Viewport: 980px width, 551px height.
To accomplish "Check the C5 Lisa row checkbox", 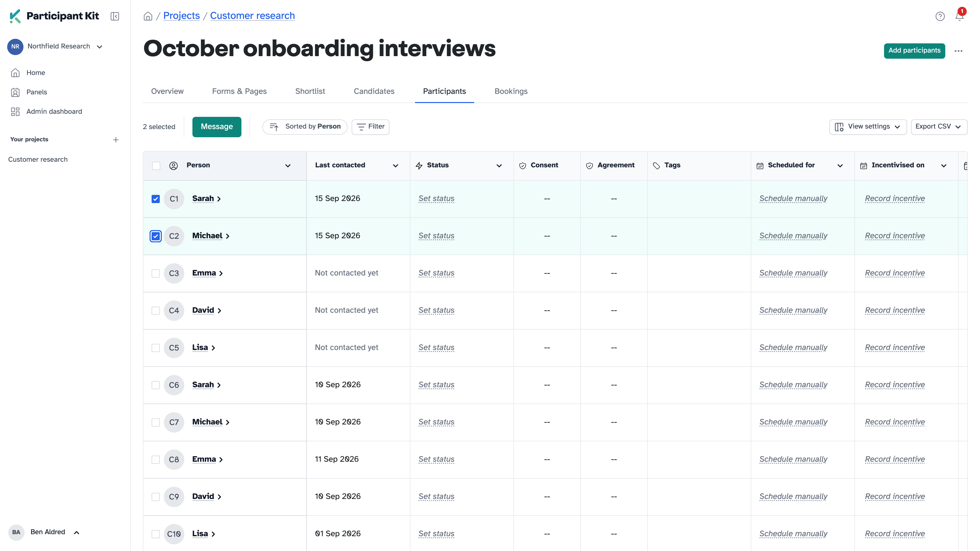I will click(156, 348).
